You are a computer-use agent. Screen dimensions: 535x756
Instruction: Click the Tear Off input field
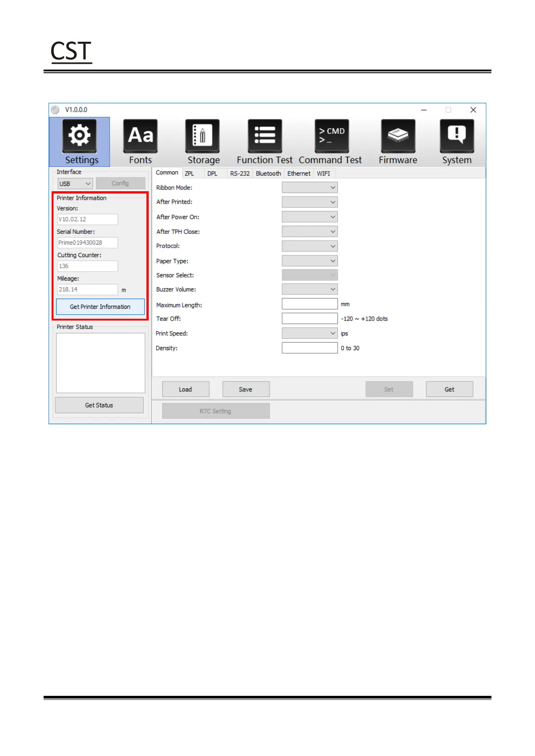point(310,318)
